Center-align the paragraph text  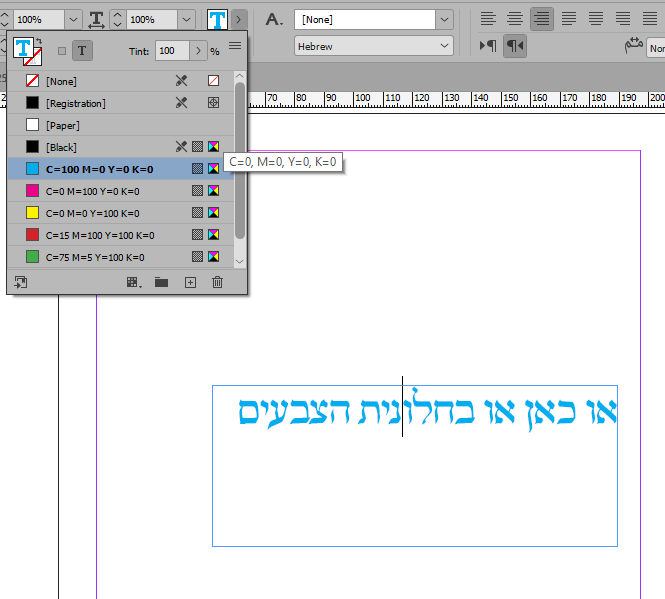coord(515,19)
